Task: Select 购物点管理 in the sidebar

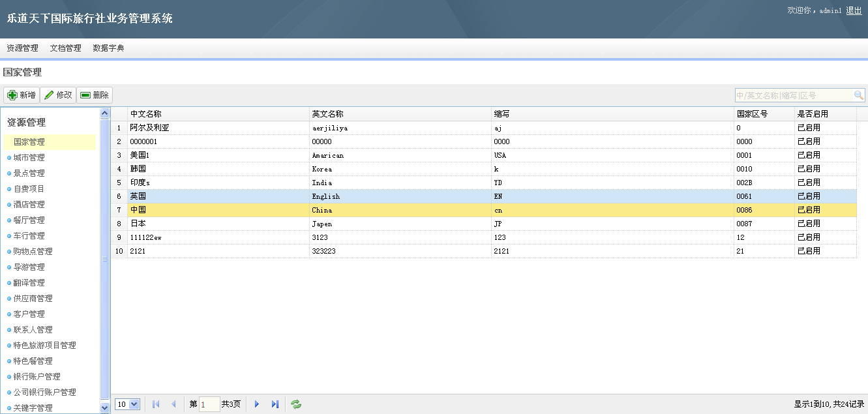Action: [33, 251]
